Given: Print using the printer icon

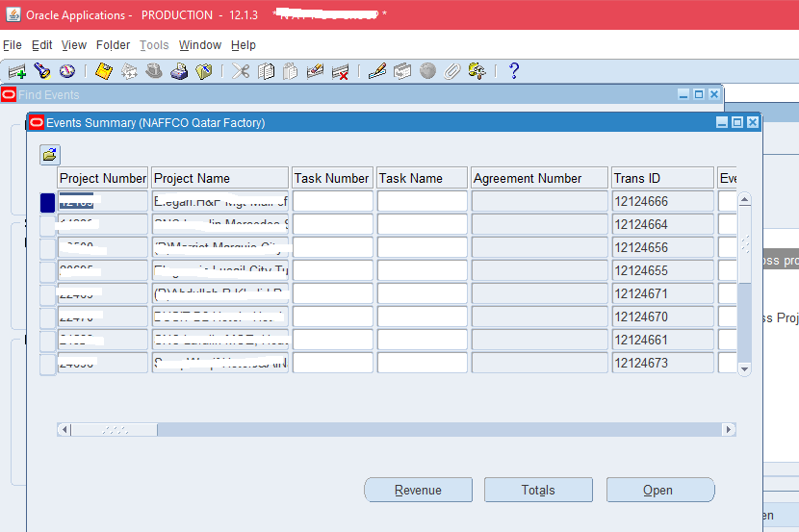Looking at the screenshot, I should (x=179, y=71).
